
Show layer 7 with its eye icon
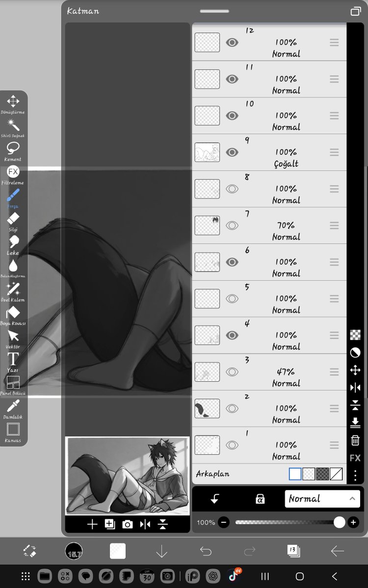[x=232, y=225]
